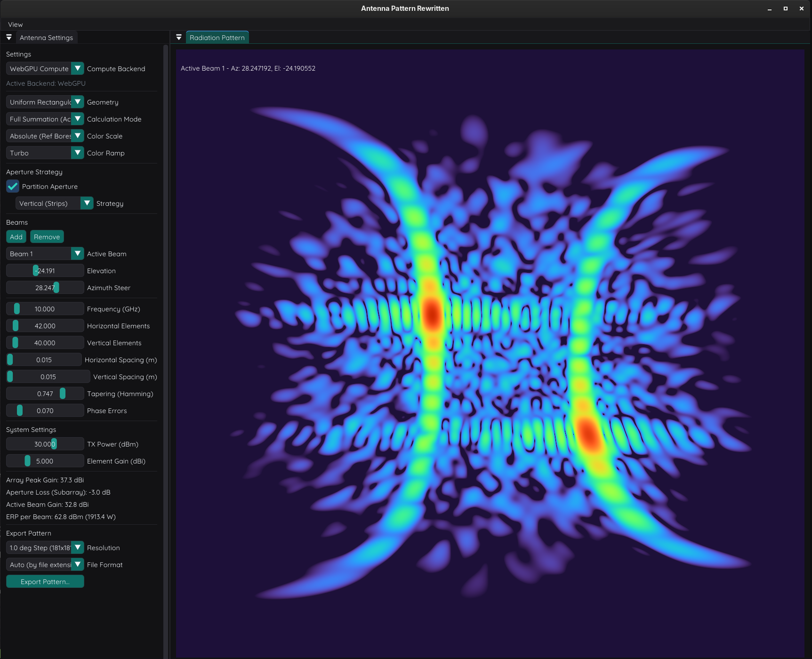Open the Color Scale dropdown
Screen dimensions: 812x659
click(x=45, y=136)
